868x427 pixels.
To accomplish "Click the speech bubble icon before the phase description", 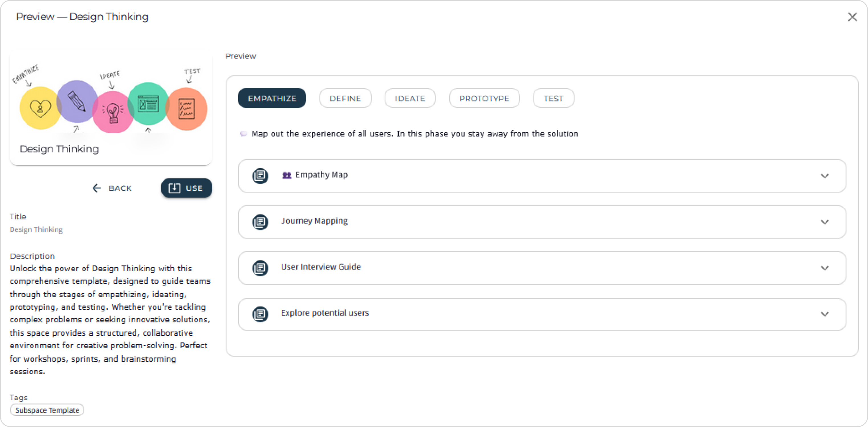I will [243, 133].
